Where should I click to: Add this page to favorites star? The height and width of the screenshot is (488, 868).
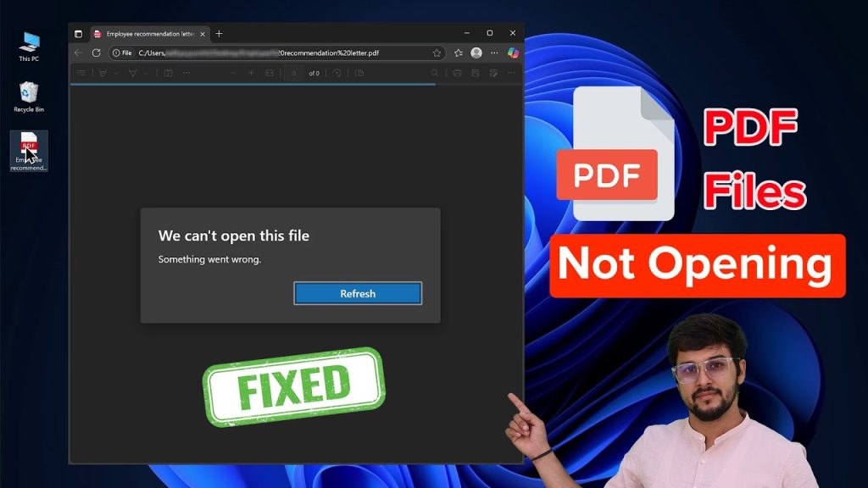[x=437, y=53]
